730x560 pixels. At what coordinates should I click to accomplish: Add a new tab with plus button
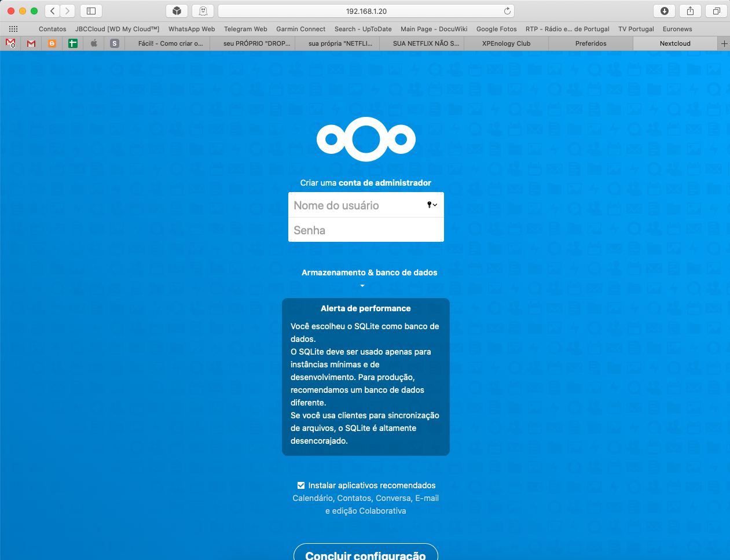[x=724, y=43]
